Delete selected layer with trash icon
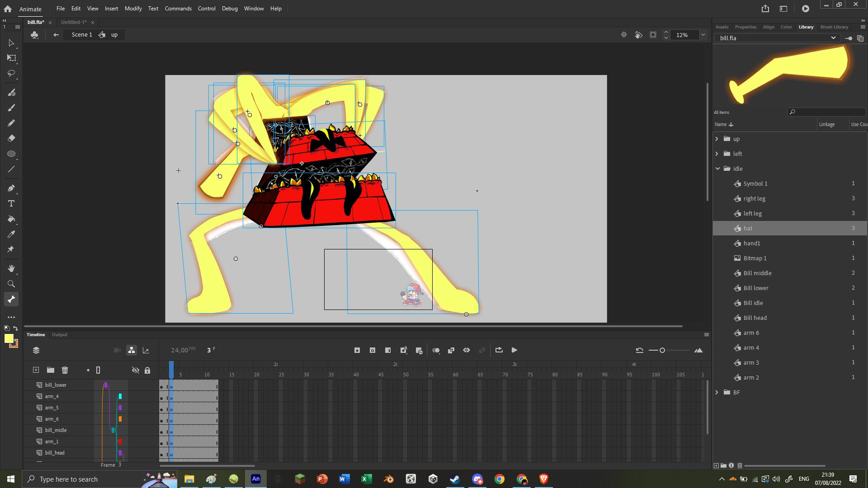Screen dimensions: 868x488 click(x=65, y=370)
